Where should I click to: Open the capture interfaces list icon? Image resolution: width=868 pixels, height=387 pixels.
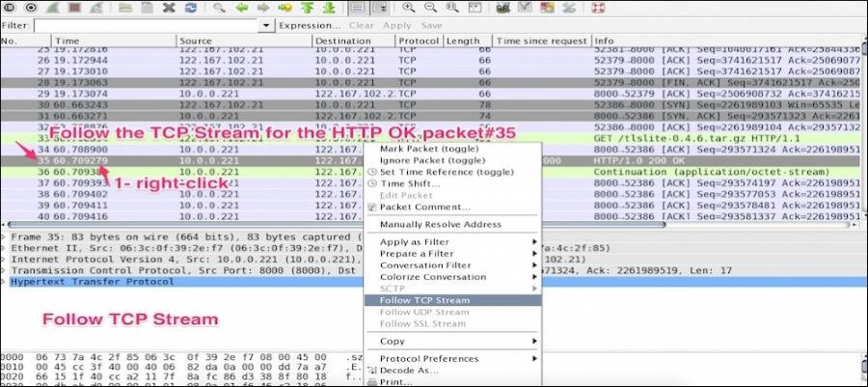(x=10, y=8)
